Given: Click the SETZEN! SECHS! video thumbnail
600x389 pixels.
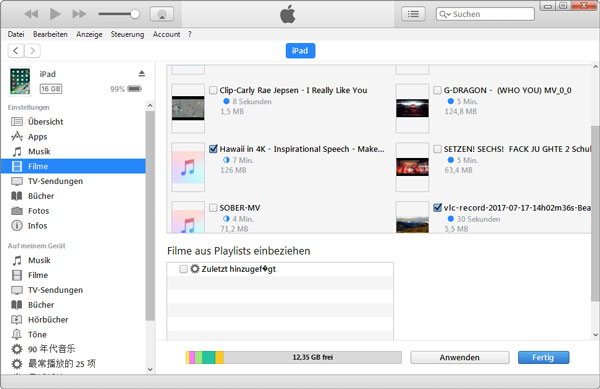Looking at the screenshot, I should click(x=412, y=167).
